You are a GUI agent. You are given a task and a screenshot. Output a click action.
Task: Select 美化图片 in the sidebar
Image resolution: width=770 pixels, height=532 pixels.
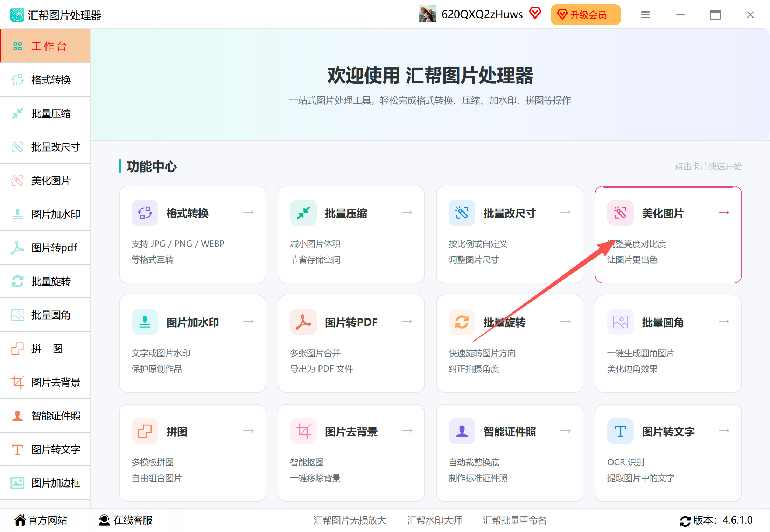tap(45, 181)
